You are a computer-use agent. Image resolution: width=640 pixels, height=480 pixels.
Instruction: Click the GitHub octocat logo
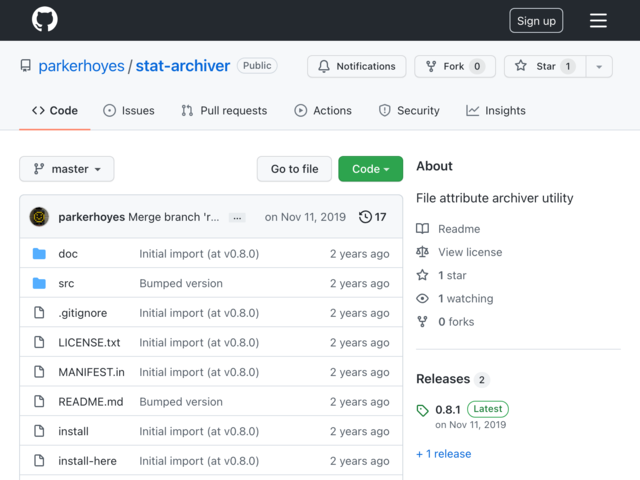44,19
